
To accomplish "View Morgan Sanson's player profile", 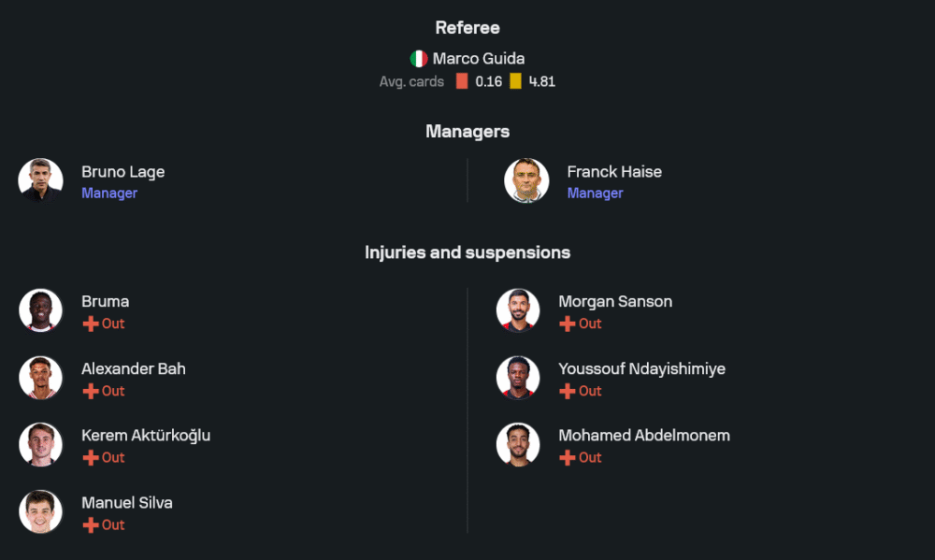I will [x=614, y=302].
